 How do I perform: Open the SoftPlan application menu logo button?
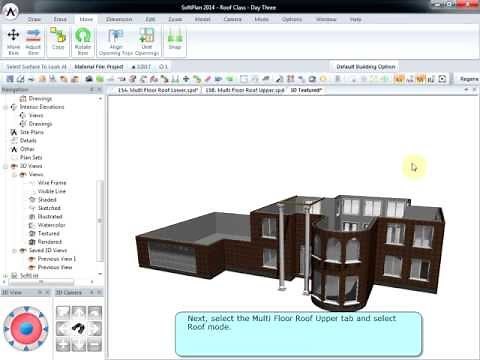point(11,11)
